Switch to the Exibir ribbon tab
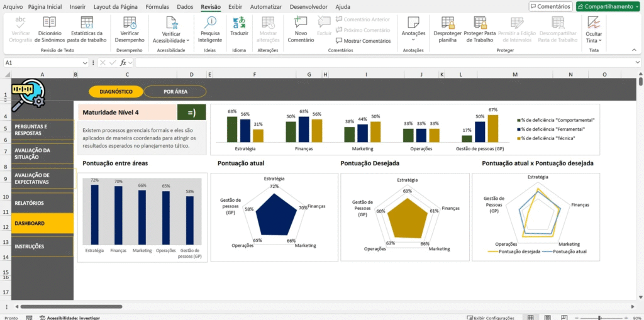Screen dimensions: 644x320 coord(235,6)
